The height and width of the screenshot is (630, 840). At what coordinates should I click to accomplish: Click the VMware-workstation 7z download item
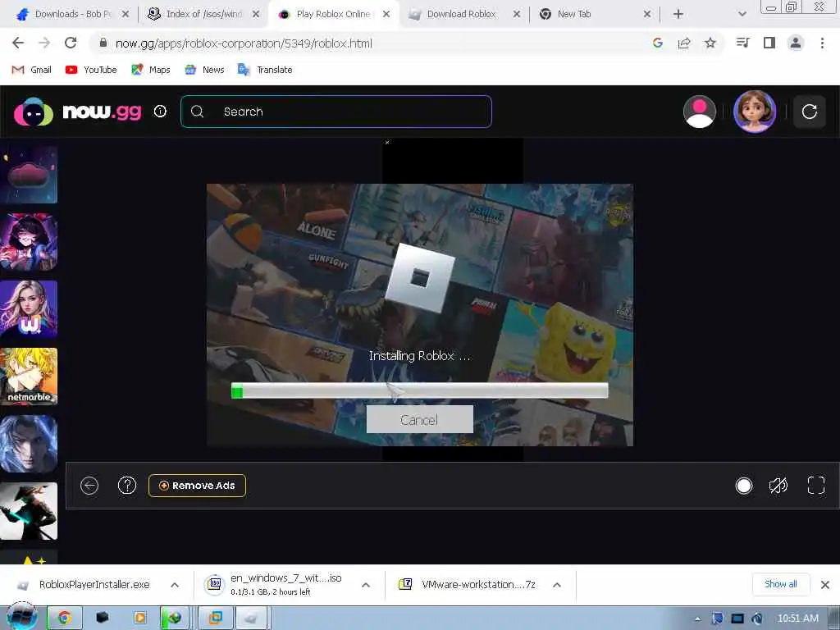[x=467, y=584]
